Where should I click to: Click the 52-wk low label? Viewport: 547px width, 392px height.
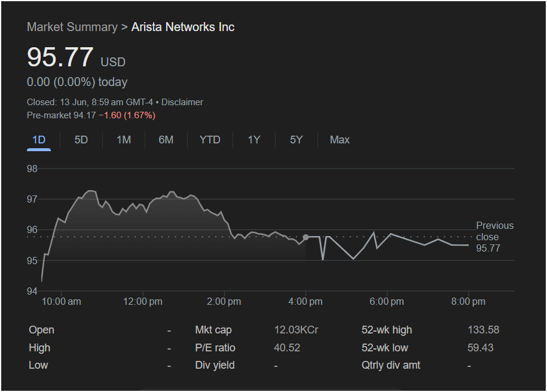(384, 348)
